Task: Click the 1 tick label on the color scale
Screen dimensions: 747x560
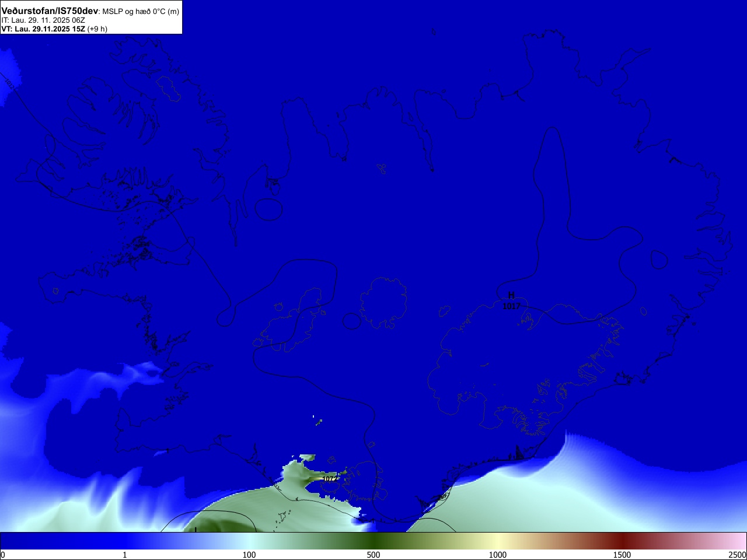Action: point(124,555)
